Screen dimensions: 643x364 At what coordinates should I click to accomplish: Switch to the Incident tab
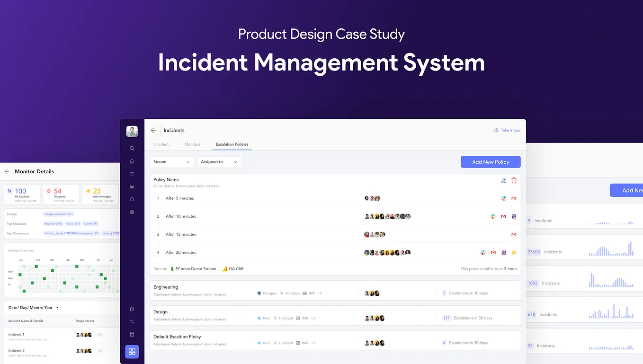tap(161, 144)
